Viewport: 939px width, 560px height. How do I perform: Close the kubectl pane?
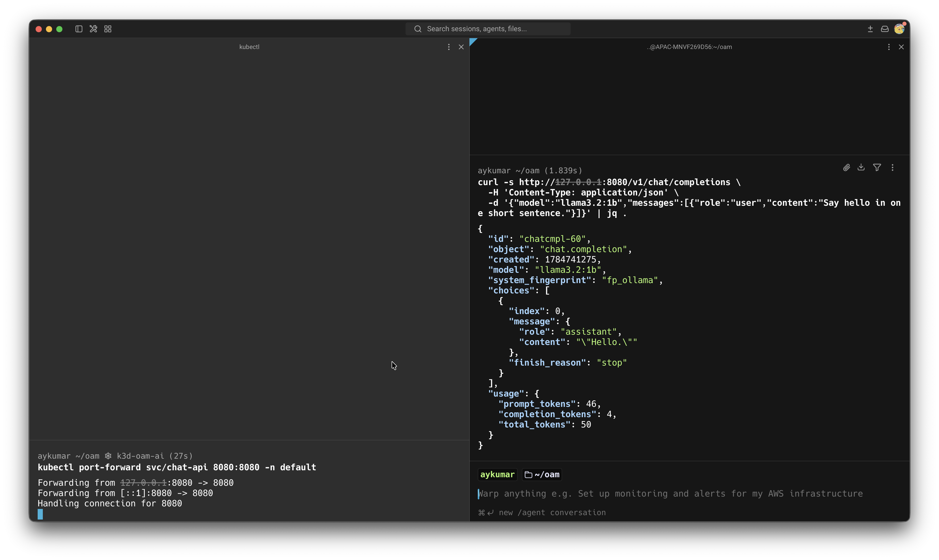pyautogui.click(x=461, y=47)
